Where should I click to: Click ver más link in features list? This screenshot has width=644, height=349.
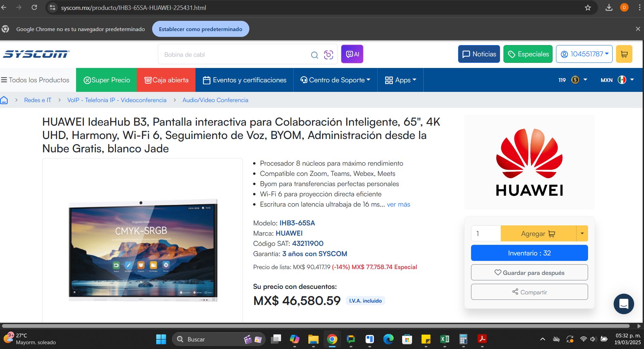pos(398,204)
